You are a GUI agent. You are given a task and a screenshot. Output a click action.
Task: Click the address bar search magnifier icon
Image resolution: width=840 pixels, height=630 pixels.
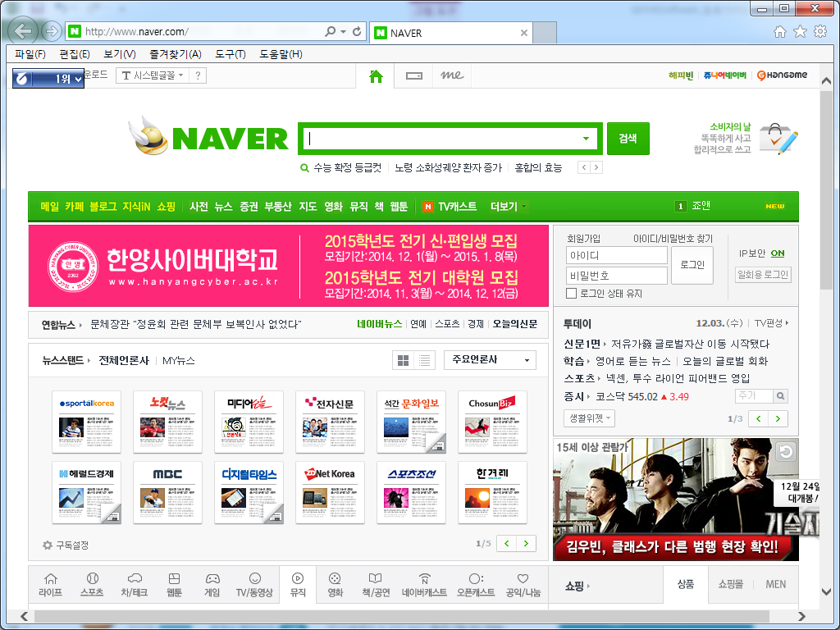[331, 32]
